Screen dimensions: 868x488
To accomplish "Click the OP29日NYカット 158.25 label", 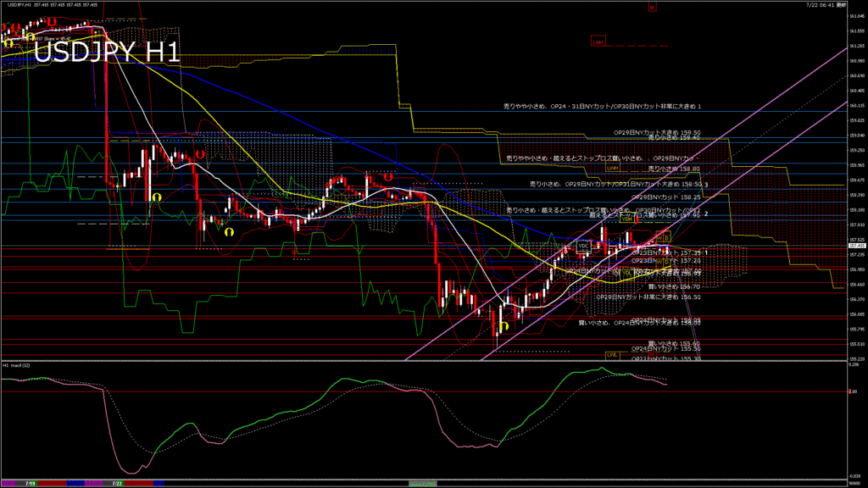I will coord(666,197).
